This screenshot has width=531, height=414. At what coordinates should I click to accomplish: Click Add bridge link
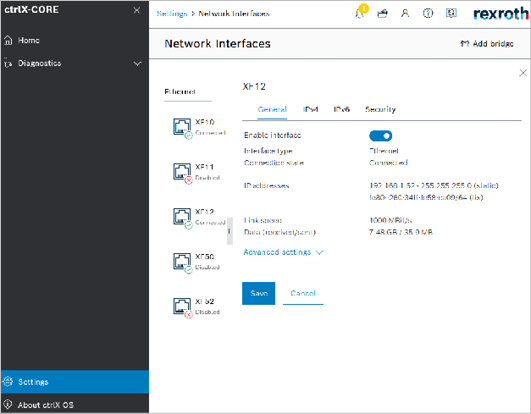[487, 44]
